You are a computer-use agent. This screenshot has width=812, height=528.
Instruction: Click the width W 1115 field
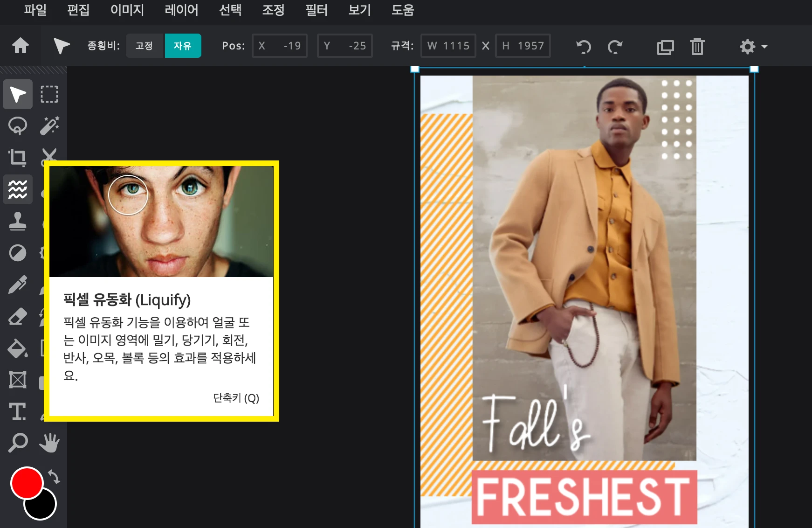point(448,46)
